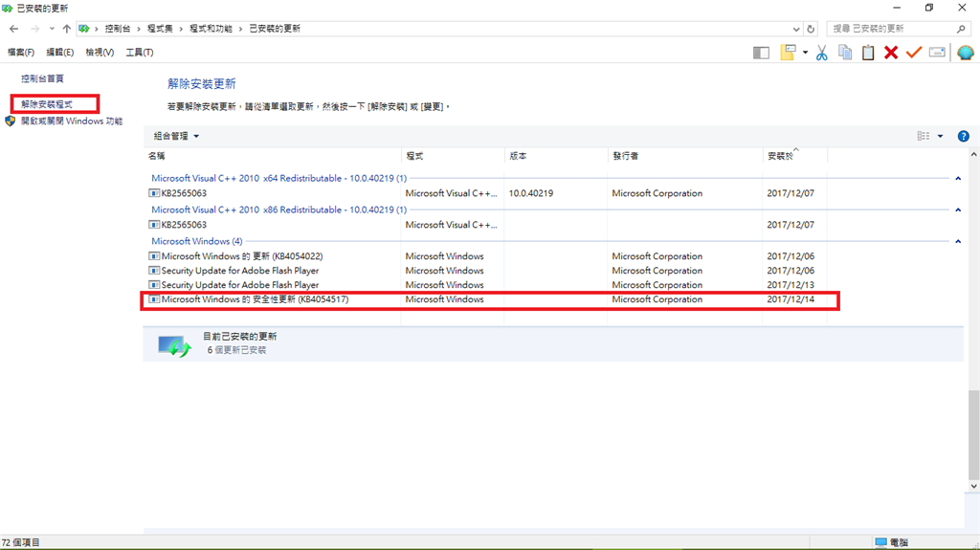The width and height of the screenshot is (980, 550).
Task: Open the 組合管理 dropdown
Action: pos(176,136)
